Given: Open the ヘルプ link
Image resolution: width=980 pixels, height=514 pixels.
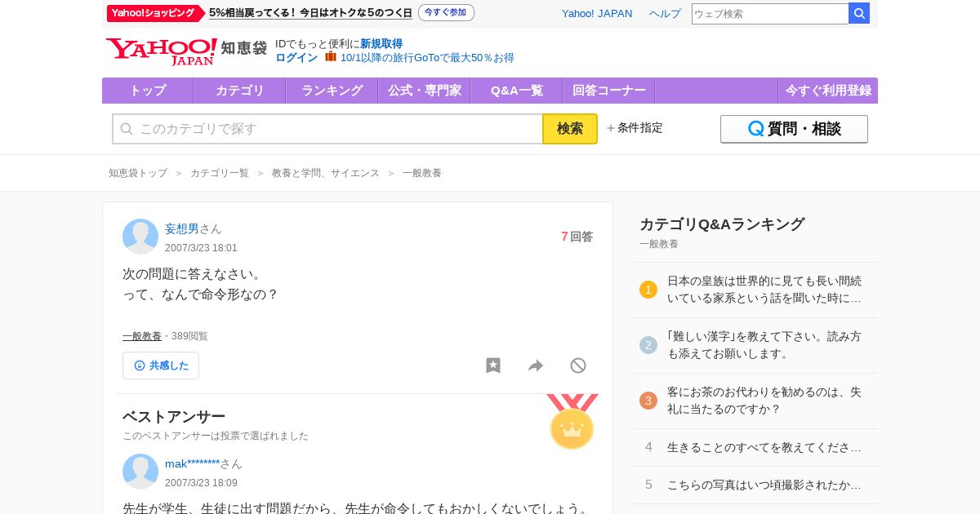Looking at the screenshot, I should 665,13.
